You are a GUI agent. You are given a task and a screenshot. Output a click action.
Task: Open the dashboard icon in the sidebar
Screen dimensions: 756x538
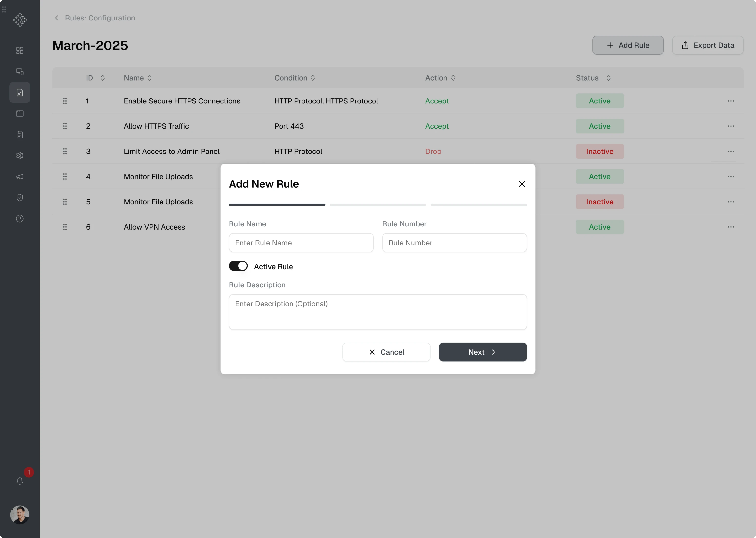[20, 50]
